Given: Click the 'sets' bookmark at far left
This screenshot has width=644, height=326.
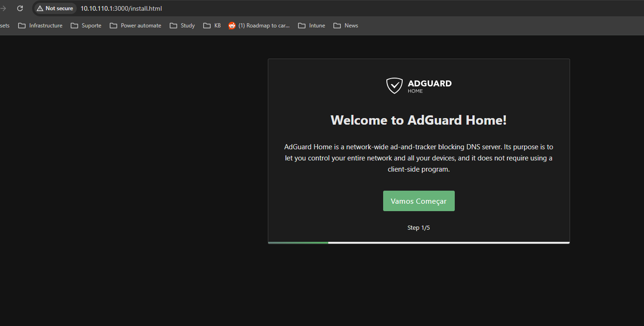Looking at the screenshot, I should click(x=4, y=26).
